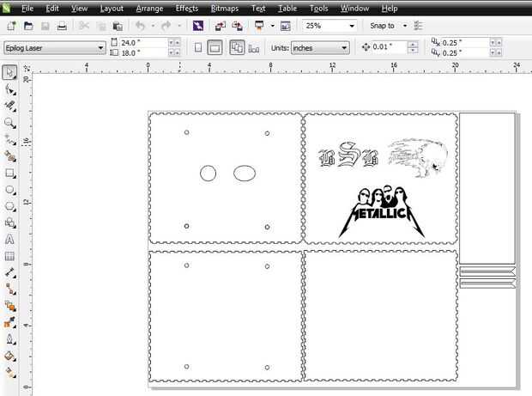Click the page width 24.0 field
This screenshot has width=532, height=396.
[143, 43]
